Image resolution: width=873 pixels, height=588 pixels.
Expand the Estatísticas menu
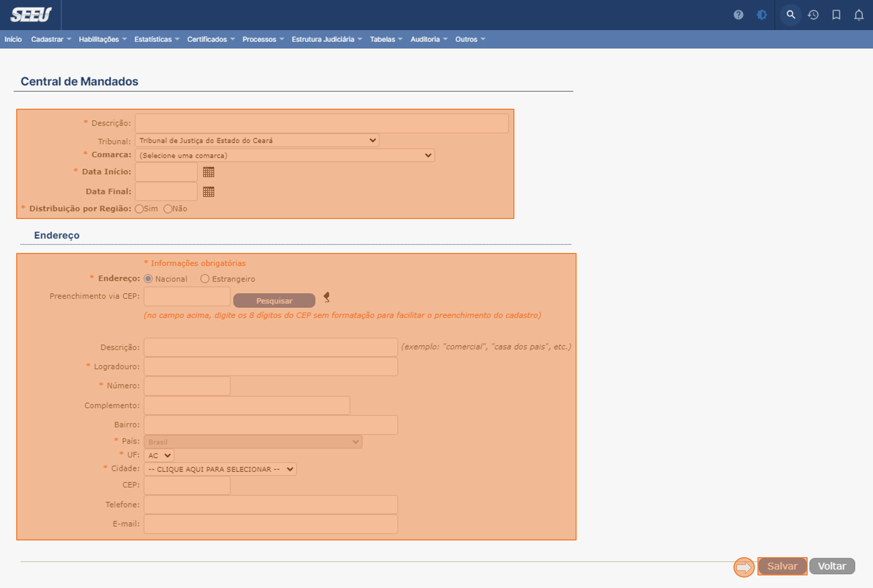point(157,39)
